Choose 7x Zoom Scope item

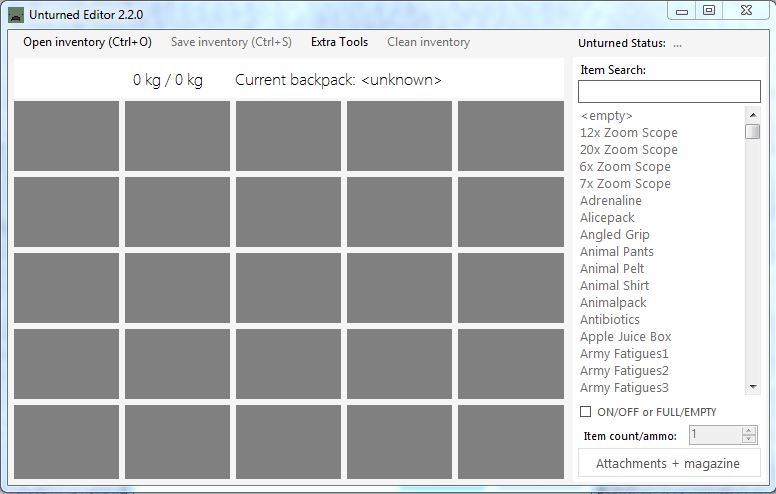[x=626, y=184]
